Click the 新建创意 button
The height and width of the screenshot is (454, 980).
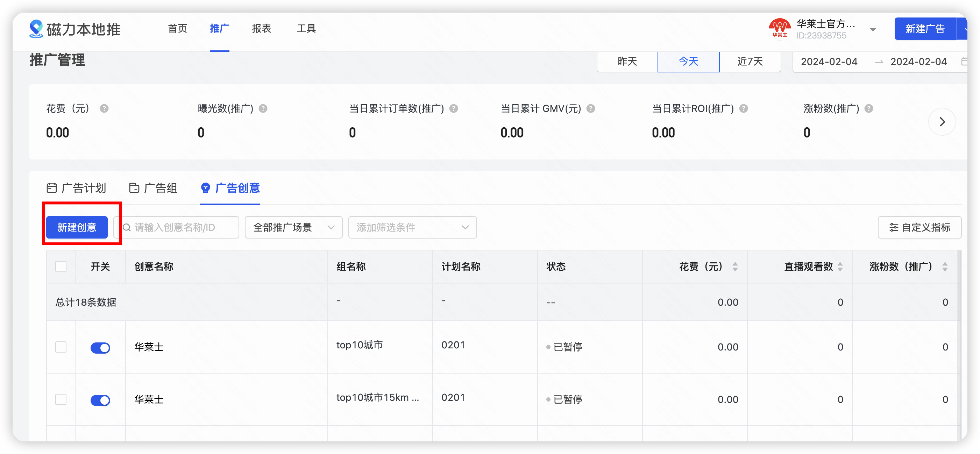[77, 227]
